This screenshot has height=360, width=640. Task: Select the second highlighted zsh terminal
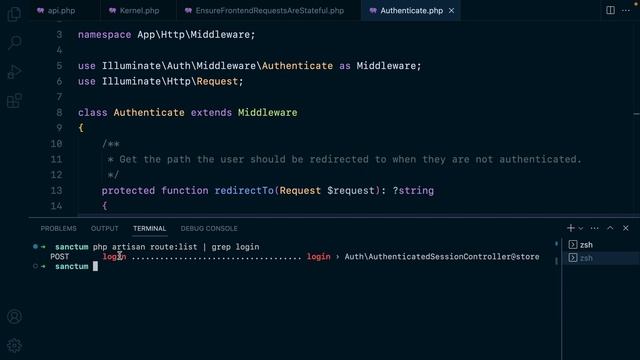click(600, 258)
